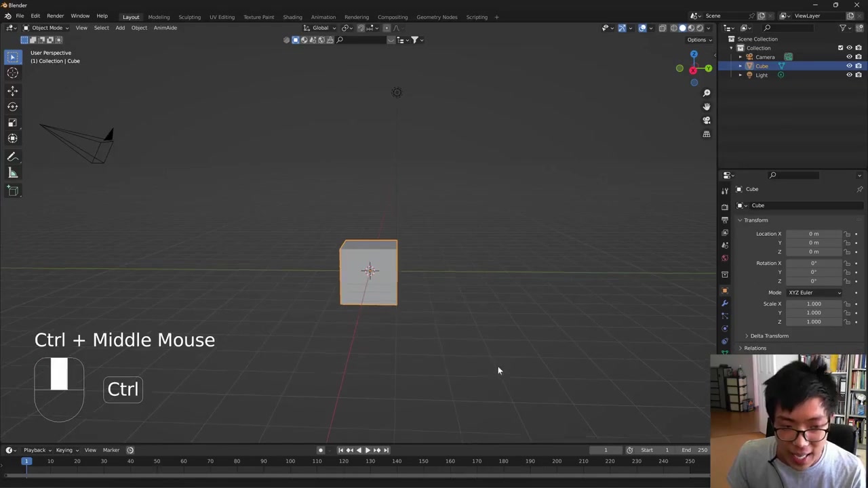Expand the Delta Transform panel
This screenshot has width=868, height=488.
[769, 336]
